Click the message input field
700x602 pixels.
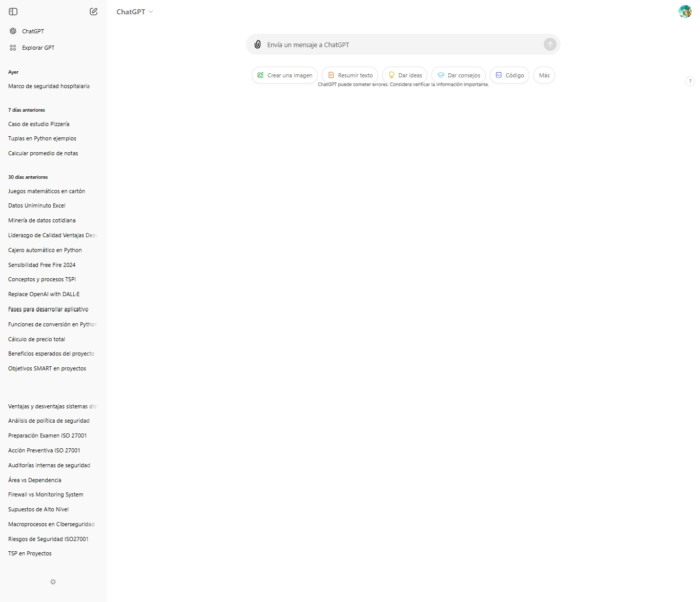click(403, 45)
